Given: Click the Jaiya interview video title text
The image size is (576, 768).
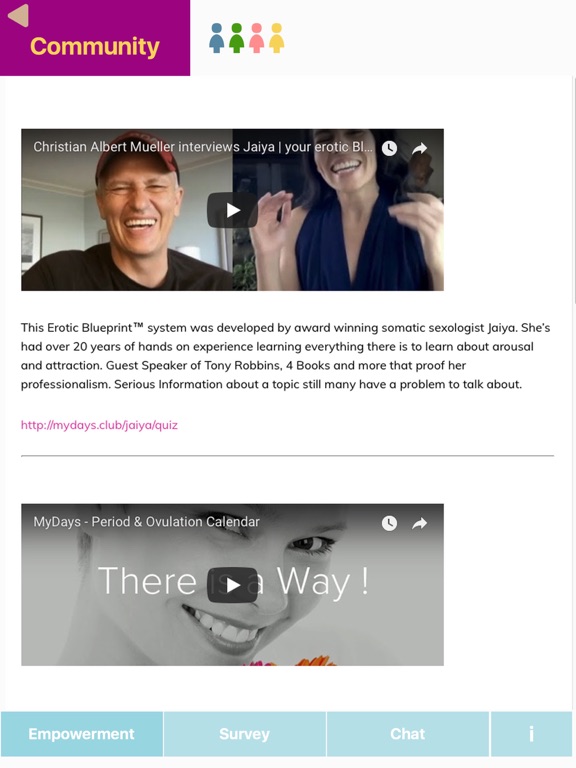Looking at the screenshot, I should (203, 147).
